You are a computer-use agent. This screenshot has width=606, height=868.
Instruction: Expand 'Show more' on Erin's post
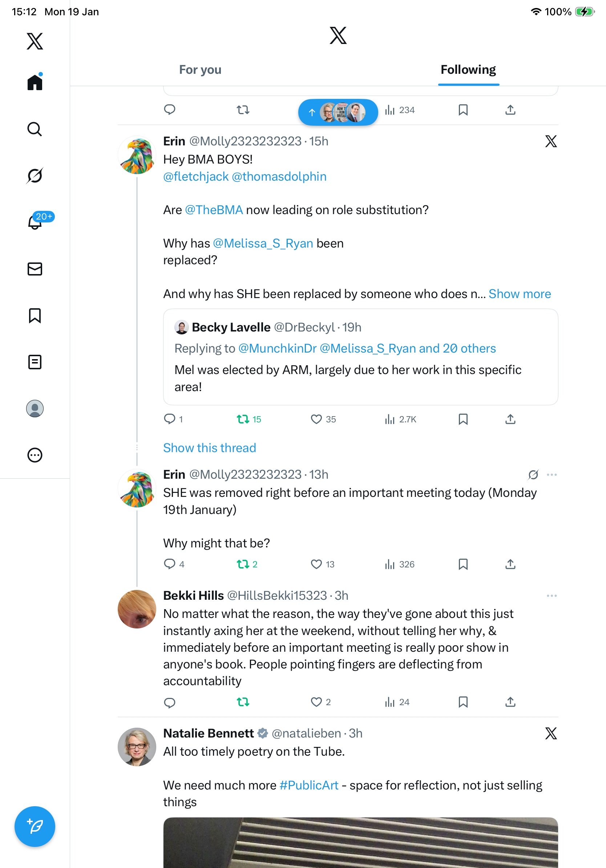(520, 294)
